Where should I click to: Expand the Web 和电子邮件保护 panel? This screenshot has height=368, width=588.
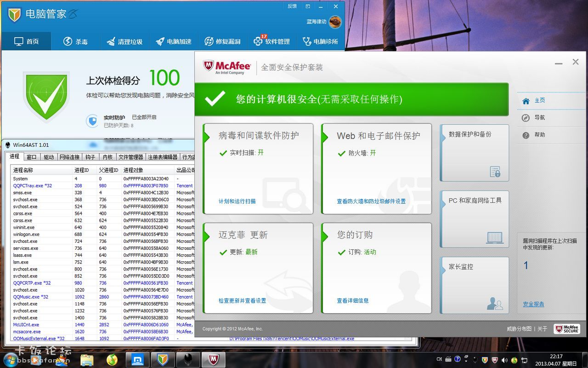coord(377,169)
